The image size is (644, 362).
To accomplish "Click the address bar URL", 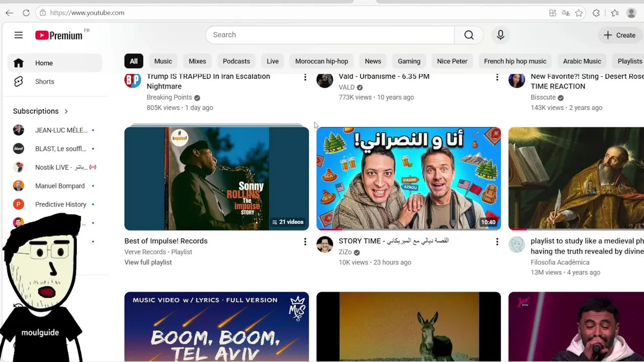I will [87, 13].
